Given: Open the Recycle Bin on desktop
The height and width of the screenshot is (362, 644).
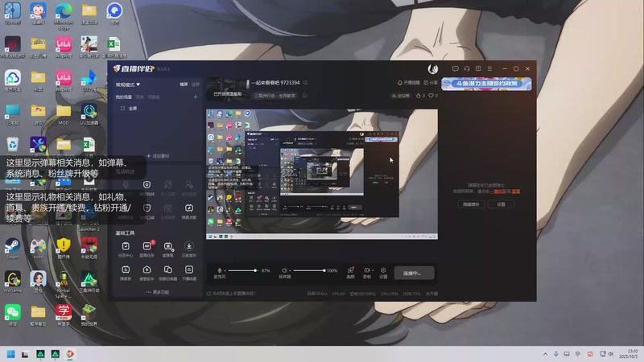Looking at the screenshot, I should (12, 147).
